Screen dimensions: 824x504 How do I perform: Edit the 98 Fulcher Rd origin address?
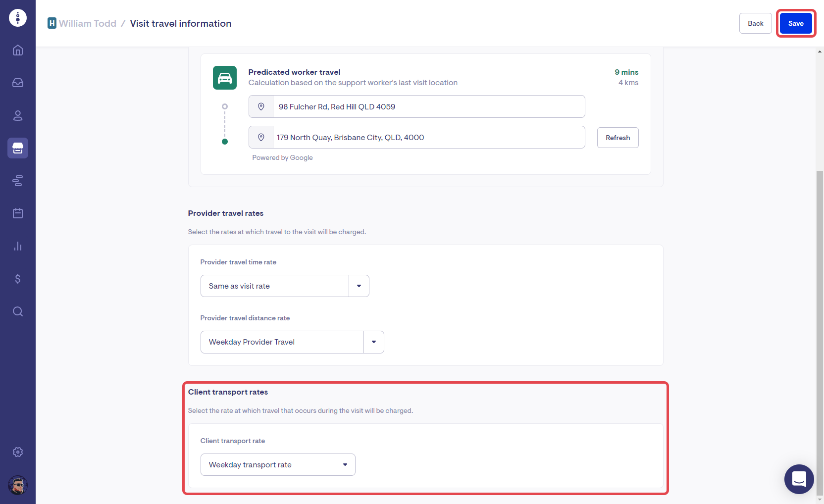(x=428, y=106)
